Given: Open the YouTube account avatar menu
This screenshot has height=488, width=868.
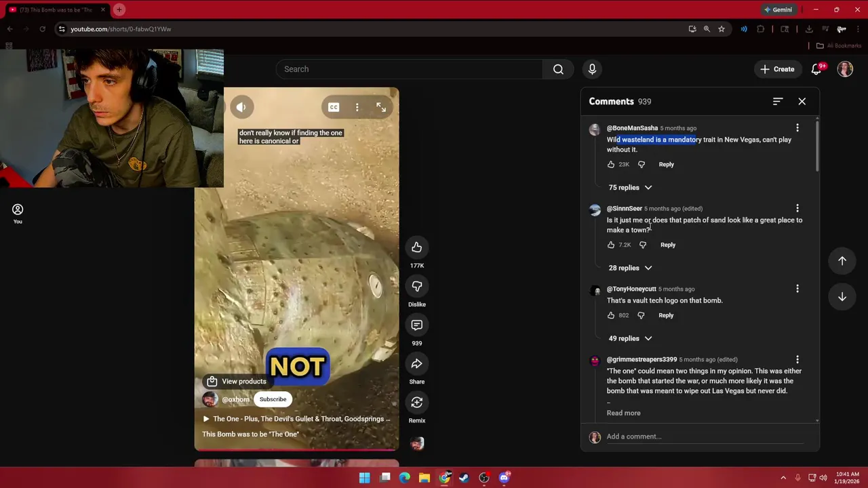Looking at the screenshot, I should coord(845,69).
